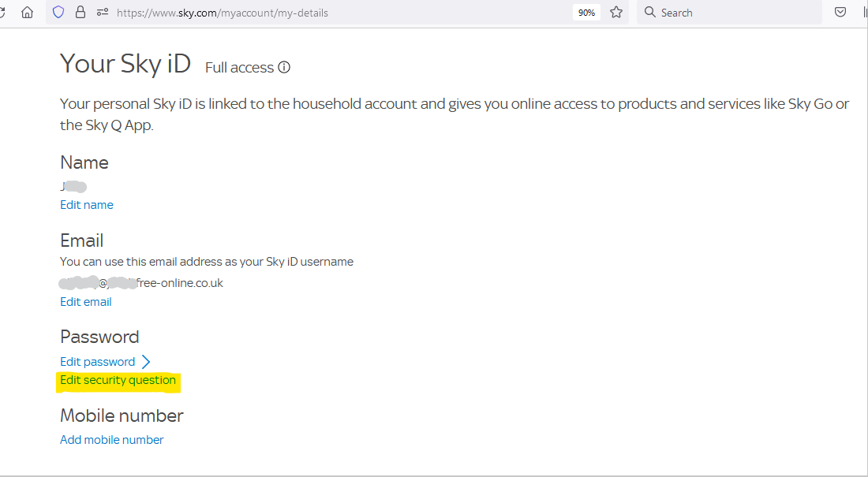Click the Your Sky iD heading

125,64
